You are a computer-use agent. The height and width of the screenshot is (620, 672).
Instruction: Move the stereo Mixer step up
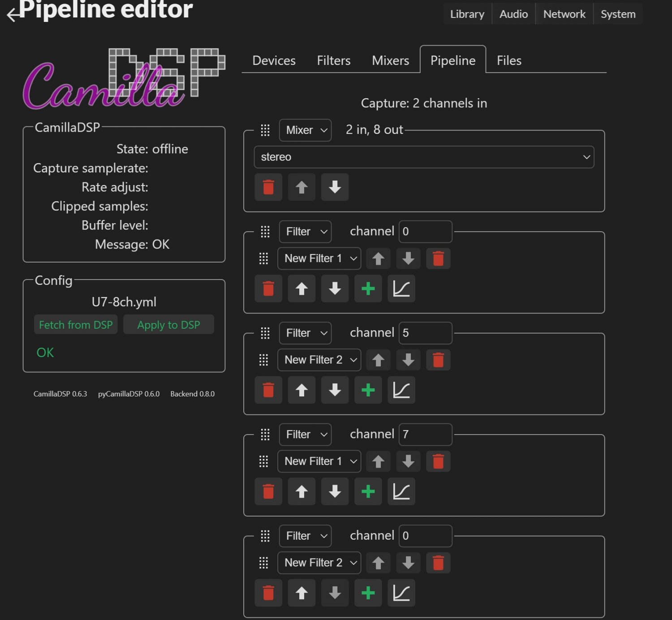[x=302, y=187]
